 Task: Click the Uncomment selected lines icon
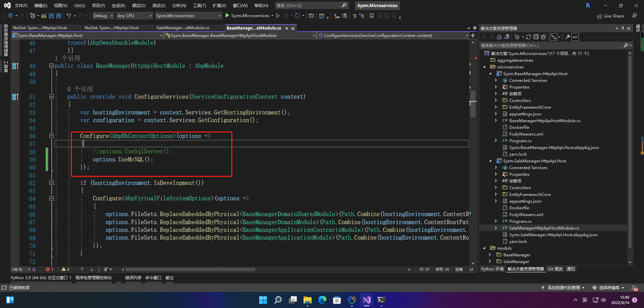pyautogui.click(x=362, y=16)
